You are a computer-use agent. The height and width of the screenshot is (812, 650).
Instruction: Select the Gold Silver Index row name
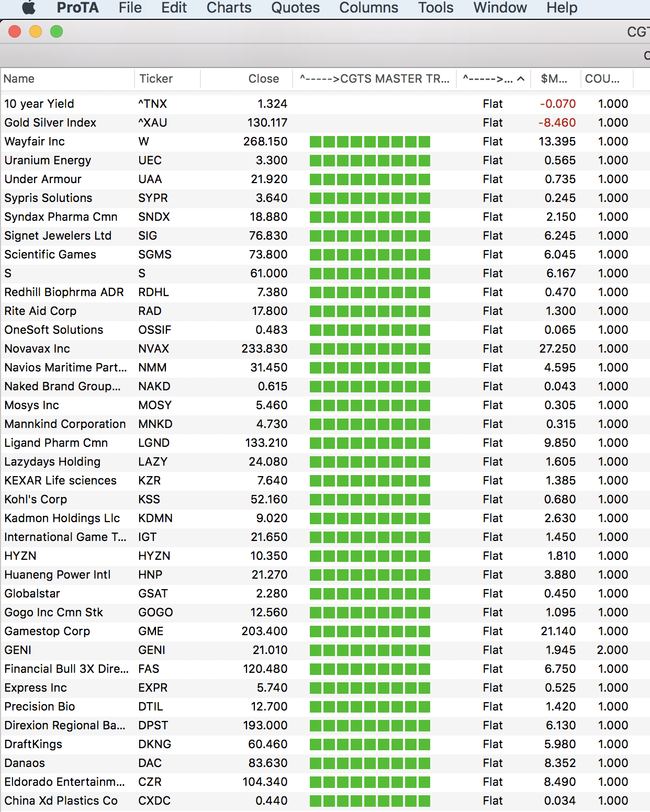50,123
